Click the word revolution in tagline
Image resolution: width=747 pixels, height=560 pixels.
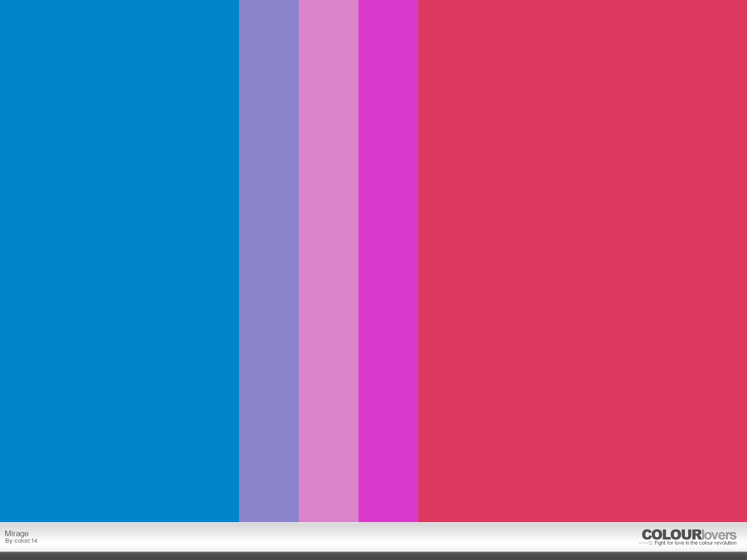(x=726, y=543)
